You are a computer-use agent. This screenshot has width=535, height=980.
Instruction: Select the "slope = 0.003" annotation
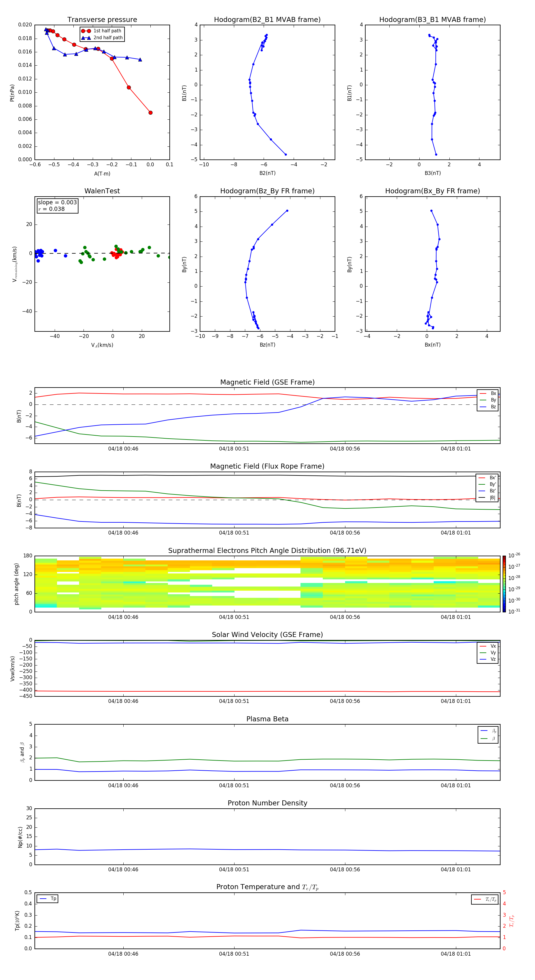(x=57, y=203)
